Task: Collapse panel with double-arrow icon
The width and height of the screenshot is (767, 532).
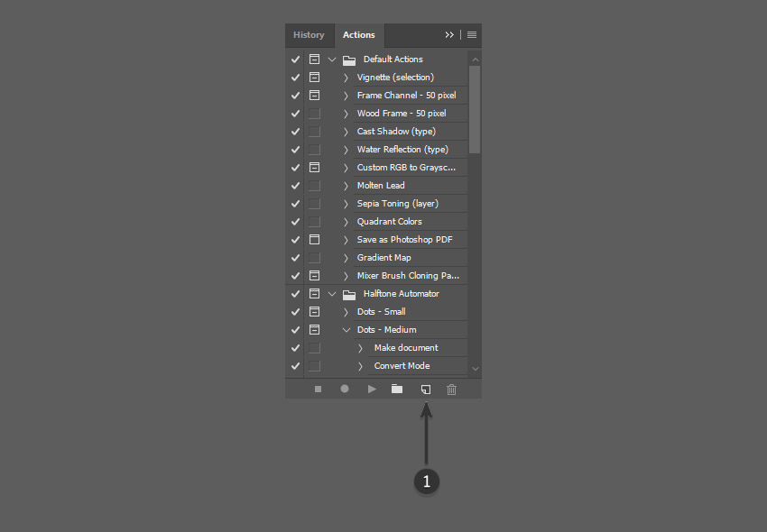Action: [449, 35]
